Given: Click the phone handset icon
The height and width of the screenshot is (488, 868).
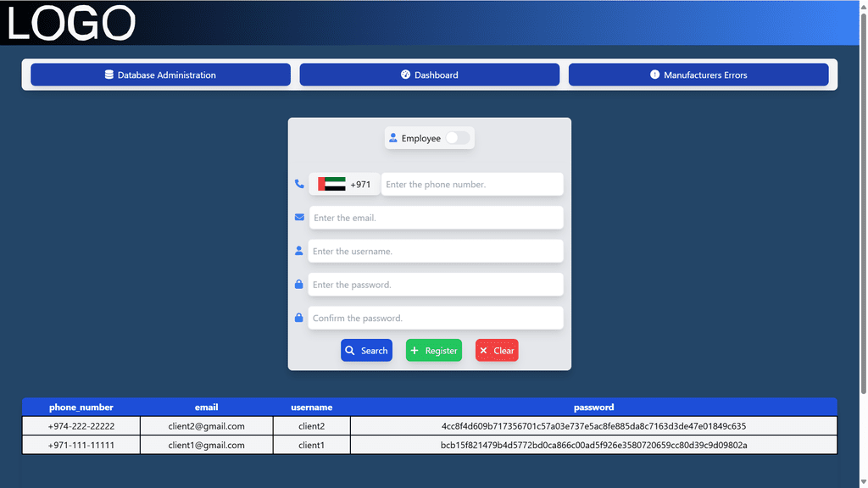Looking at the screenshot, I should pyautogui.click(x=299, y=184).
